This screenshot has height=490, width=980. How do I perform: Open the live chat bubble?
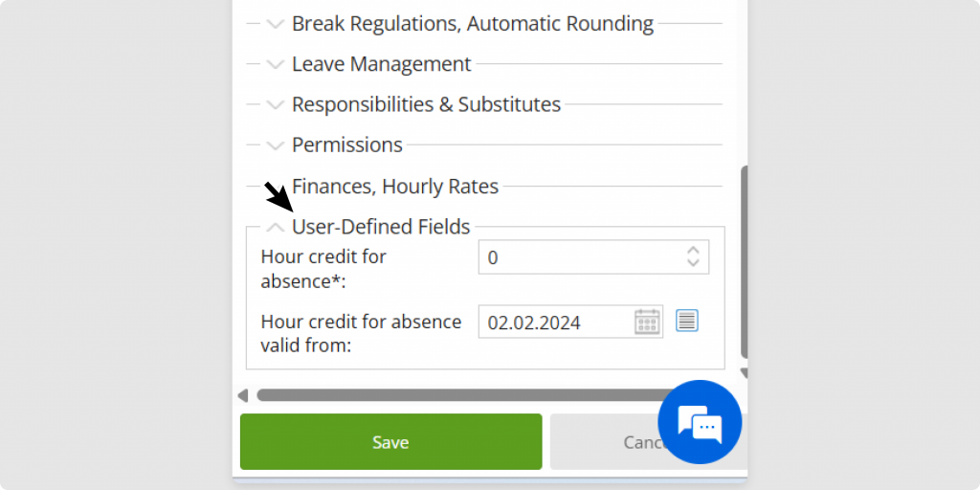[x=700, y=422]
